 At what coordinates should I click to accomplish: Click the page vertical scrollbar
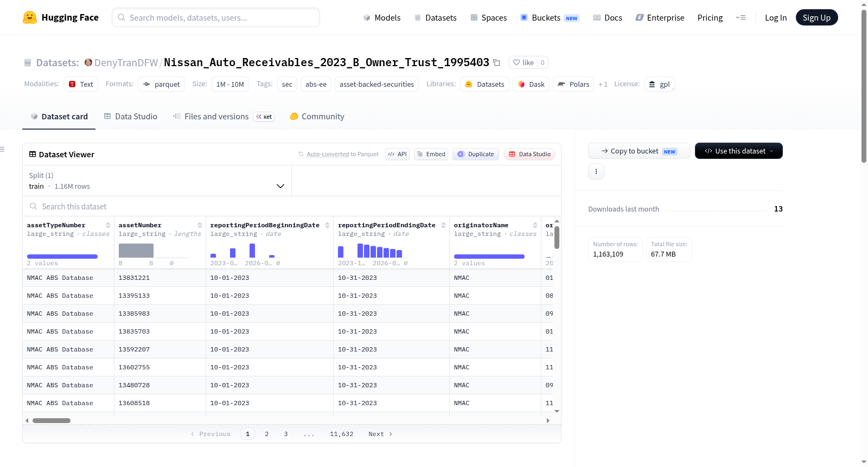click(x=864, y=85)
